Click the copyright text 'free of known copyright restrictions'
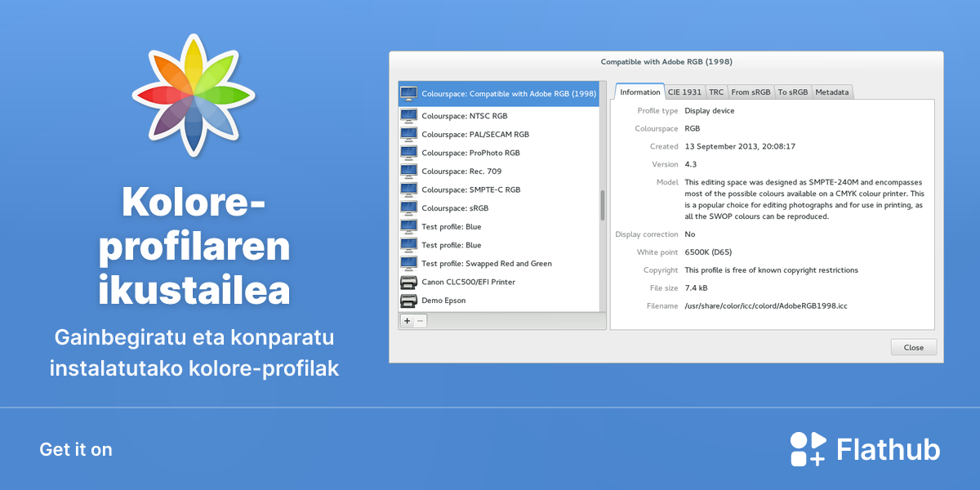The image size is (980, 490). (791, 270)
